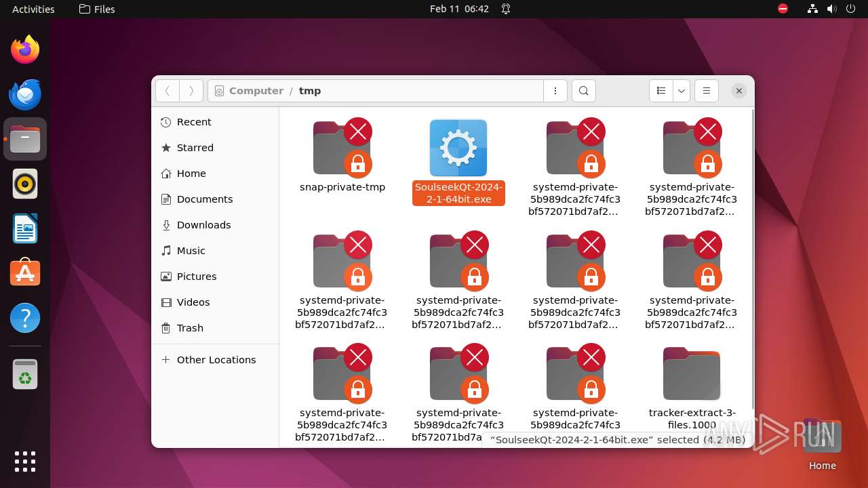Open Music in the sidebar

(215, 251)
